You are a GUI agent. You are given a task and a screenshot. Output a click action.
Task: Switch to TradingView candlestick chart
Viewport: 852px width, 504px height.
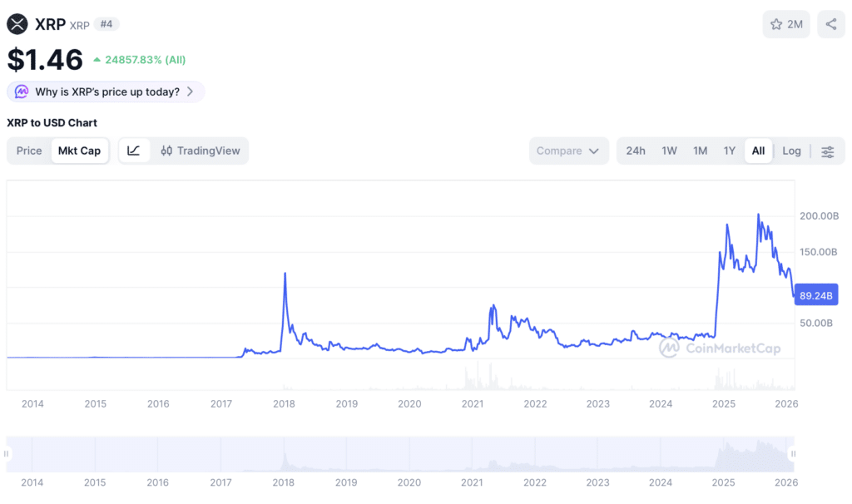click(200, 151)
